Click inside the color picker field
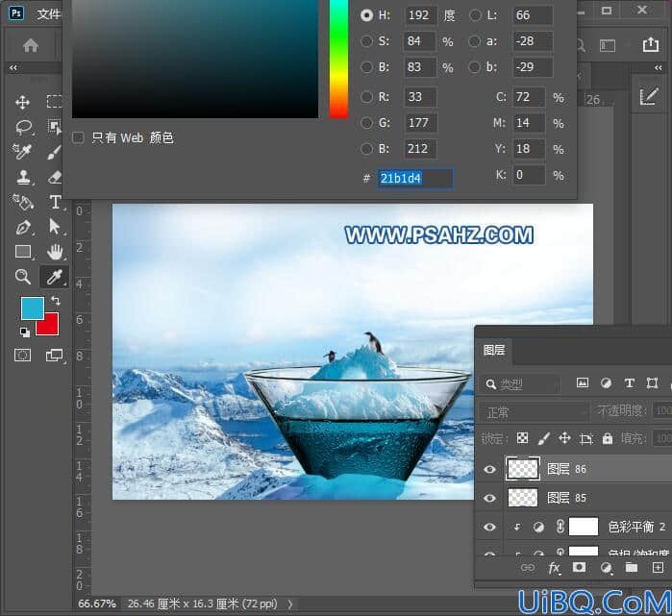 tap(195, 59)
